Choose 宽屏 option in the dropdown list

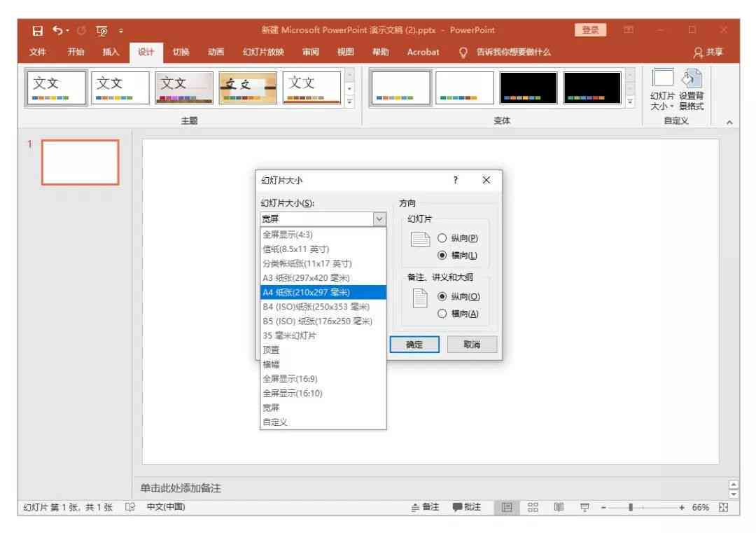tap(323, 408)
